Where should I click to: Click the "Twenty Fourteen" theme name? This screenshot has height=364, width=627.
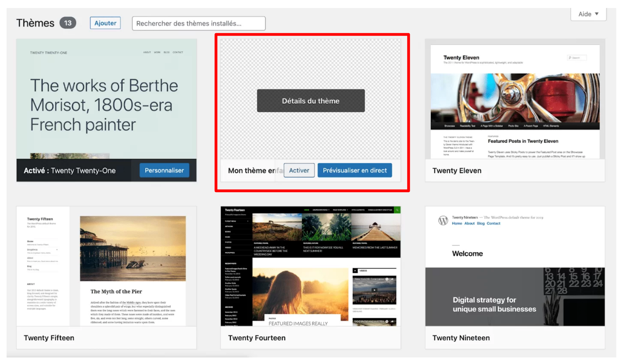(x=256, y=338)
